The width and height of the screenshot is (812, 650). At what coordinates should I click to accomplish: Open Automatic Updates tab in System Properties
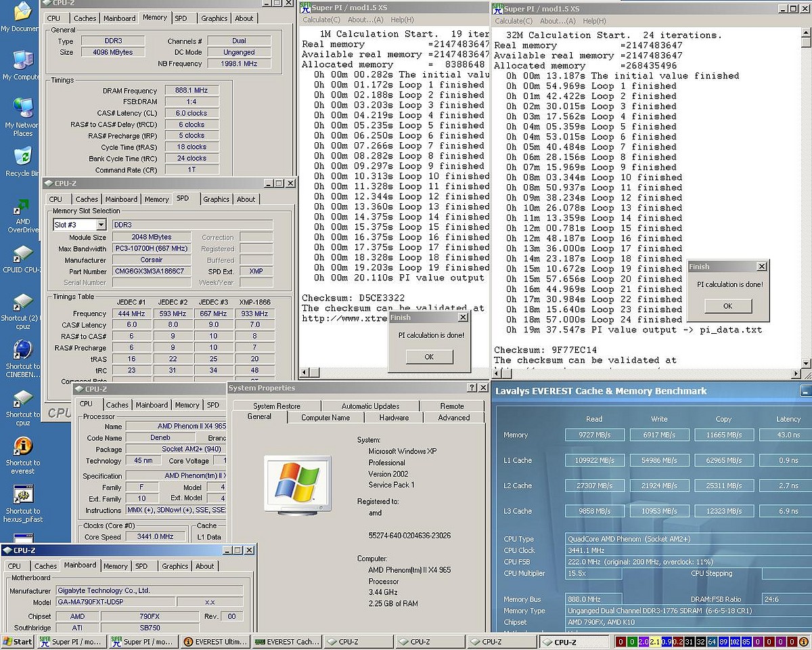pos(370,406)
